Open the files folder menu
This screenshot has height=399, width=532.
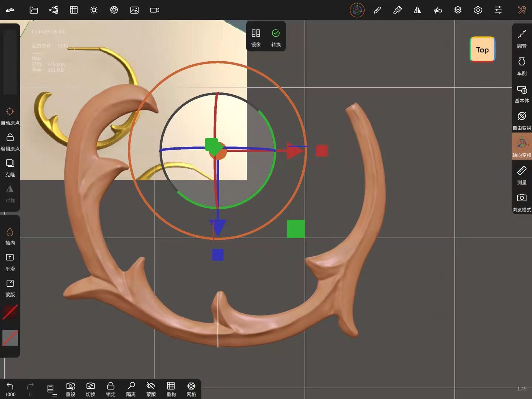point(34,10)
